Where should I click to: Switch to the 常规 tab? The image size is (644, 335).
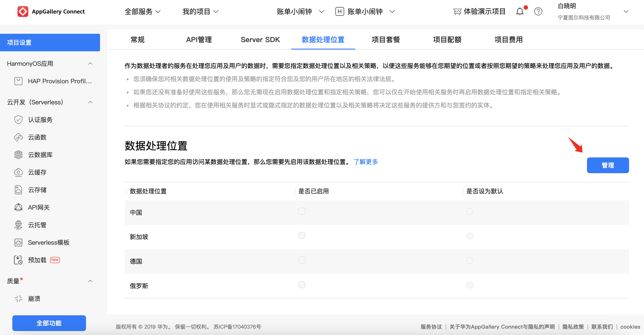coord(138,40)
